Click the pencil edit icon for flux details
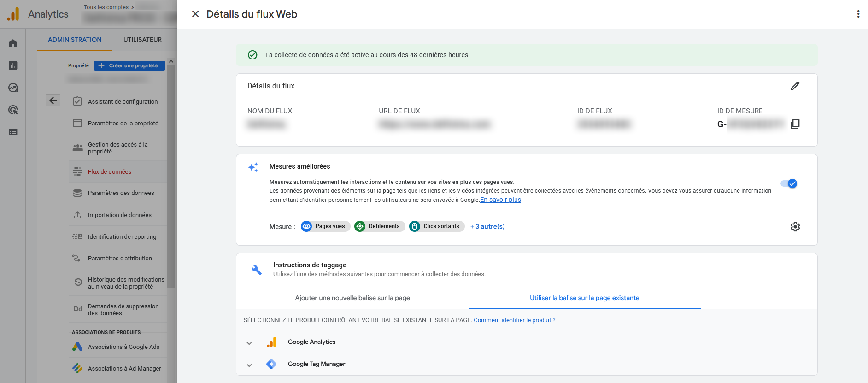The height and width of the screenshot is (383, 868). pyautogui.click(x=795, y=86)
